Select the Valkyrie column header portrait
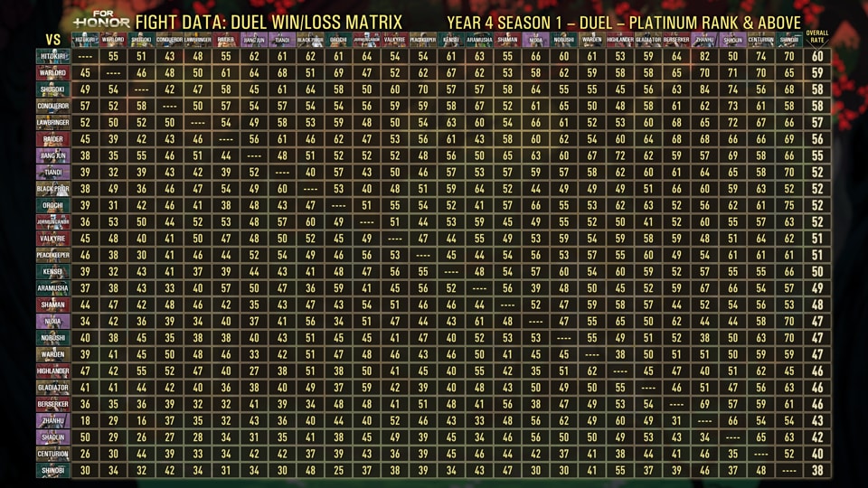868x488 pixels. tap(394, 40)
